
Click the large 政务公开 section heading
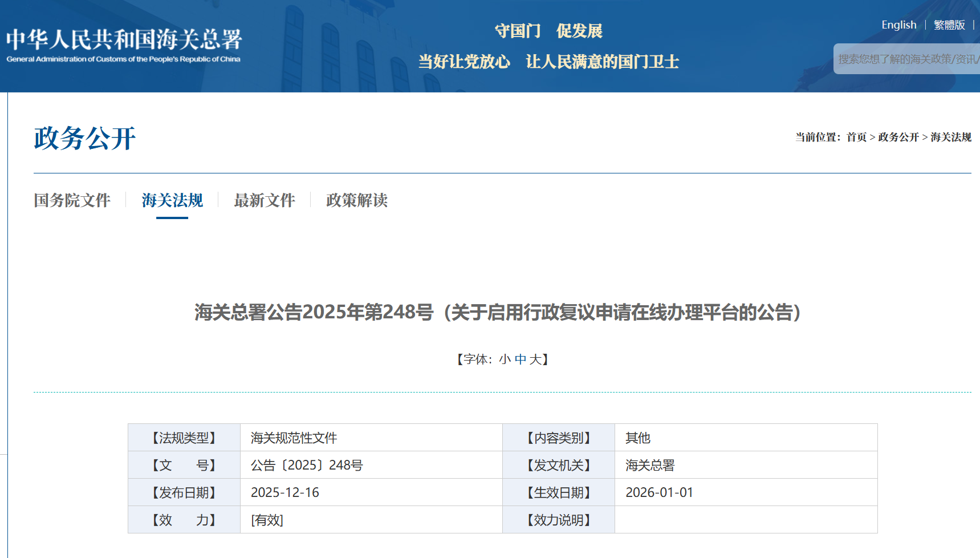(85, 138)
